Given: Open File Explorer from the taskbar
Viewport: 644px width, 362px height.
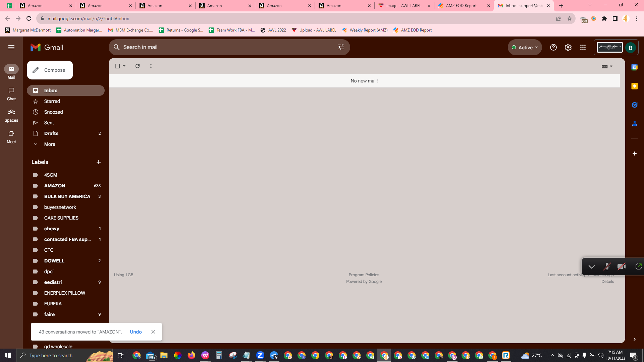Looking at the screenshot, I should [164, 355].
